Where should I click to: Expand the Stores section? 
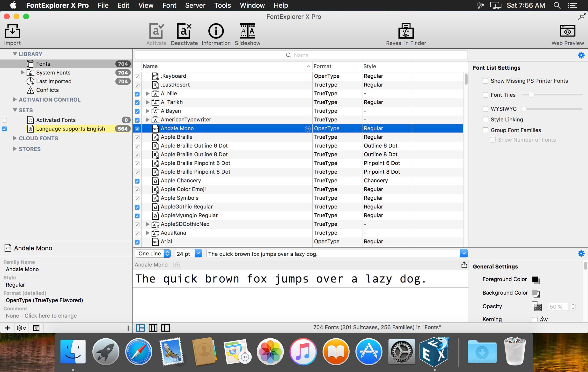pos(15,149)
